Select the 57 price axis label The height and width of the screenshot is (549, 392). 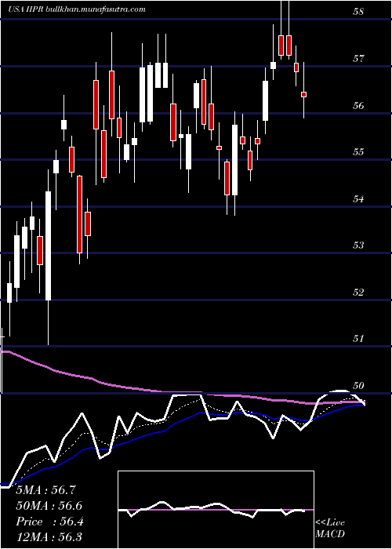(358, 59)
